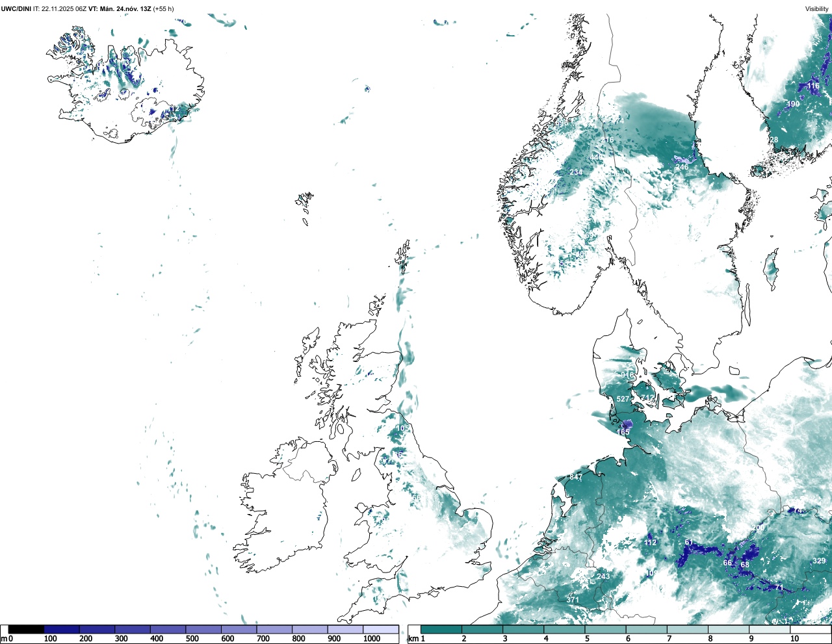
Task: Select the 200–300 m legend color block
Action: pyautogui.click(x=97, y=629)
